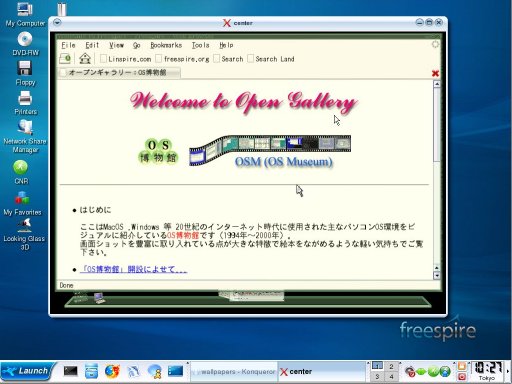This screenshot has height=384, width=512.
Task: Open the Bookmarks menu
Action: (166, 45)
